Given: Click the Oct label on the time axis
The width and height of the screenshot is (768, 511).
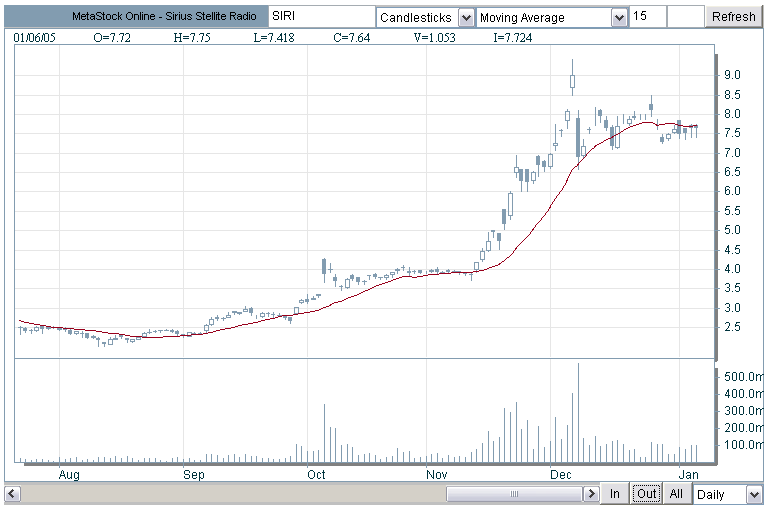Looking at the screenshot, I should (316, 475).
